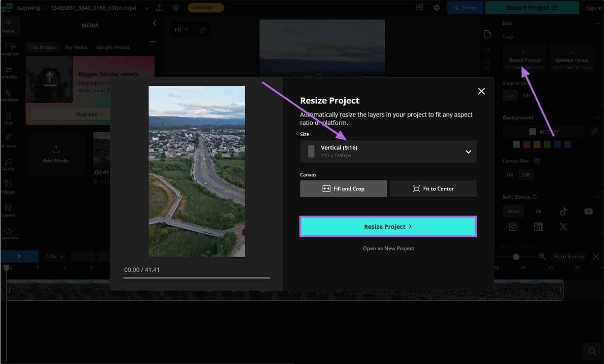Click the Add Media tile
604x364 pixels.
coord(56,154)
